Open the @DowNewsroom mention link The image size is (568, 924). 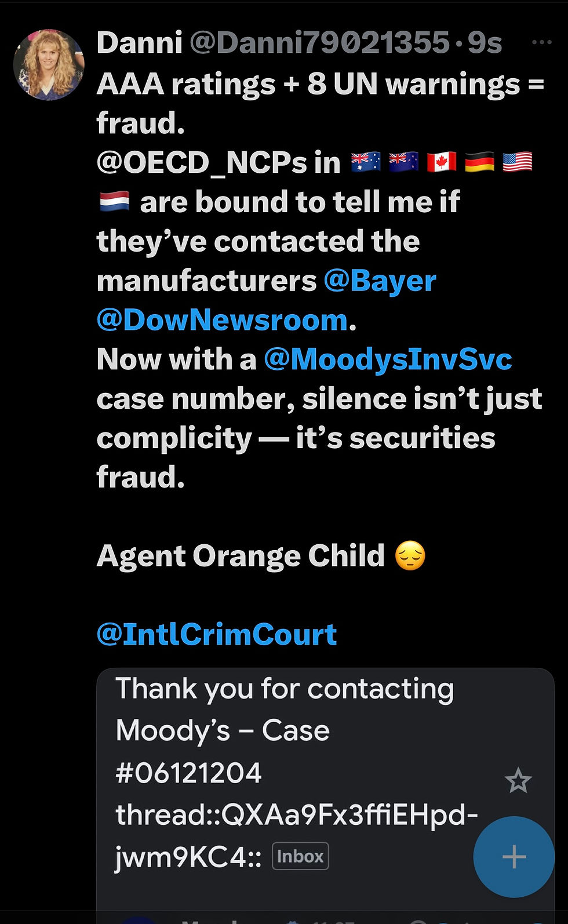(x=222, y=320)
